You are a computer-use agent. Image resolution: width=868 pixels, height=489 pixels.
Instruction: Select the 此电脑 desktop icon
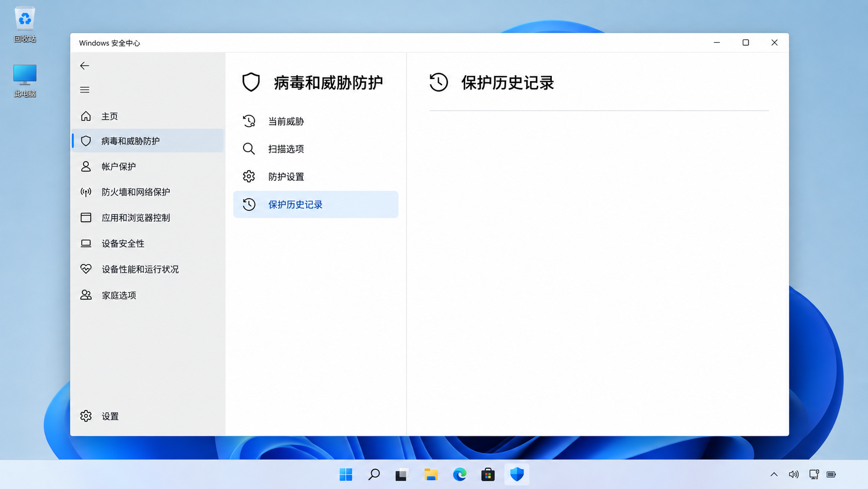[x=25, y=81]
